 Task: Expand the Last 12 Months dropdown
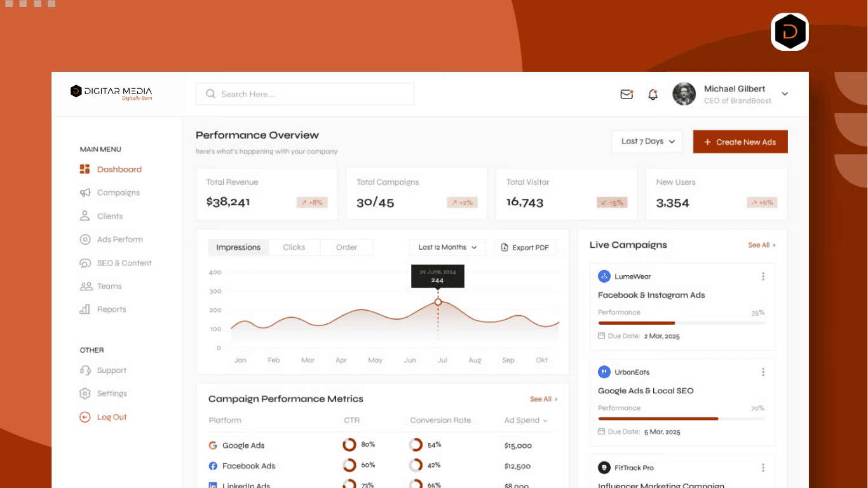(447, 247)
